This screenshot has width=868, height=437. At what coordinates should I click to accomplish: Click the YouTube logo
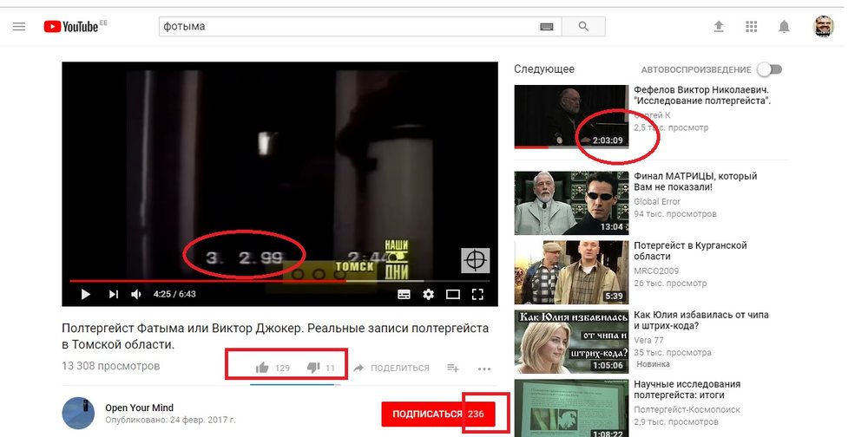point(74,27)
